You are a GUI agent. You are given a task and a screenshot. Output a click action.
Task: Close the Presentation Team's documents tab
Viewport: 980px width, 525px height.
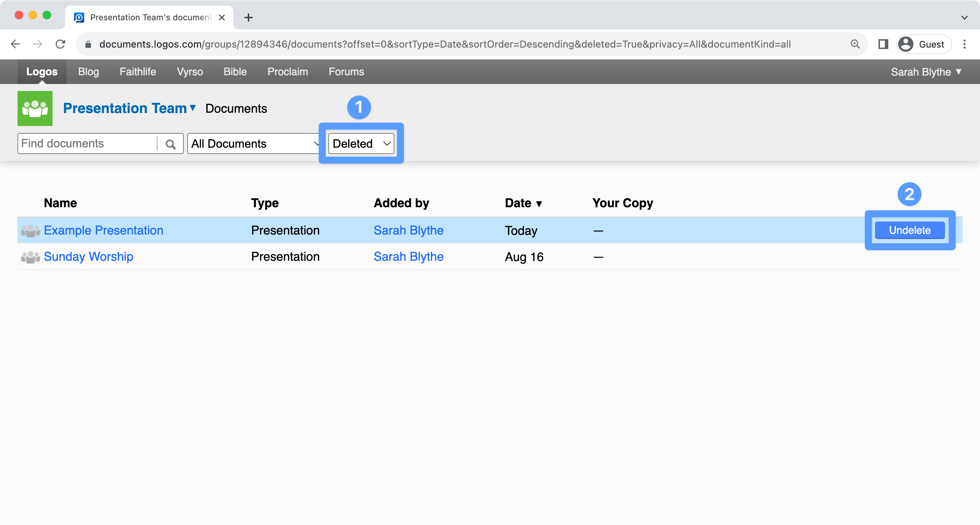click(222, 17)
